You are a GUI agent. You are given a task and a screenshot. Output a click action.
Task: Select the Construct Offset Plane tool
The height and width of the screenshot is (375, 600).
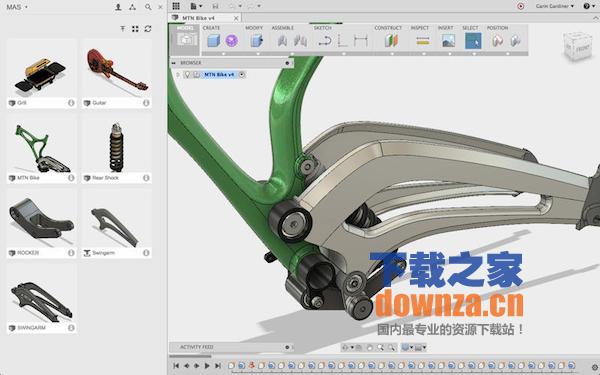[391, 41]
